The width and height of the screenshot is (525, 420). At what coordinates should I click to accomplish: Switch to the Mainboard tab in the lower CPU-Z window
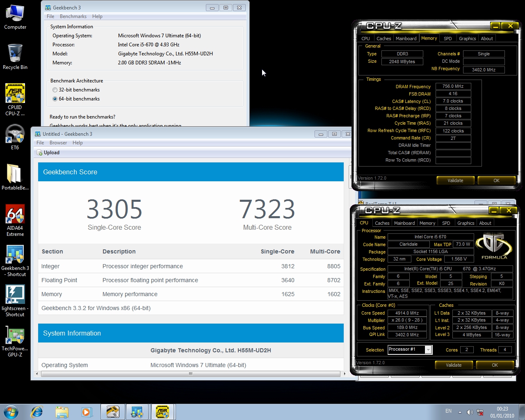[404, 223]
